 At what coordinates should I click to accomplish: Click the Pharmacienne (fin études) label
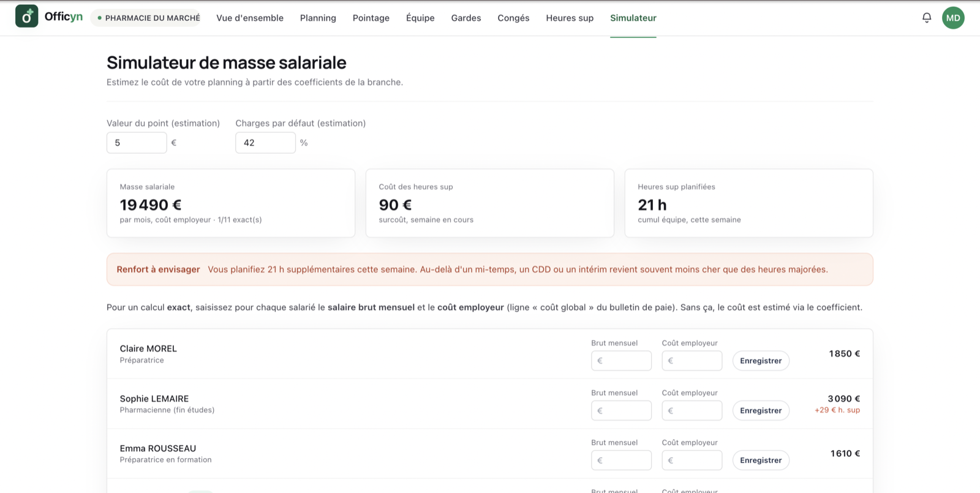(167, 410)
